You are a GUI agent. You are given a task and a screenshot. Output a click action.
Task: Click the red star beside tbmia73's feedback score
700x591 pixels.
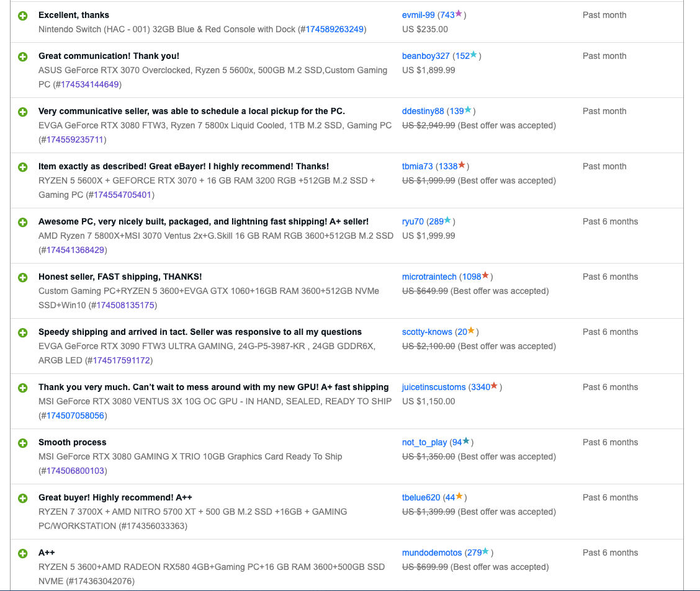point(462,165)
